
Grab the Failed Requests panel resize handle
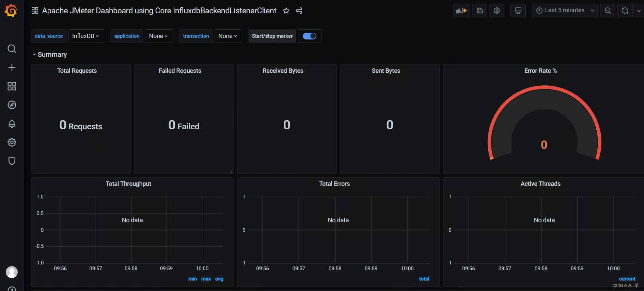pos(231,172)
